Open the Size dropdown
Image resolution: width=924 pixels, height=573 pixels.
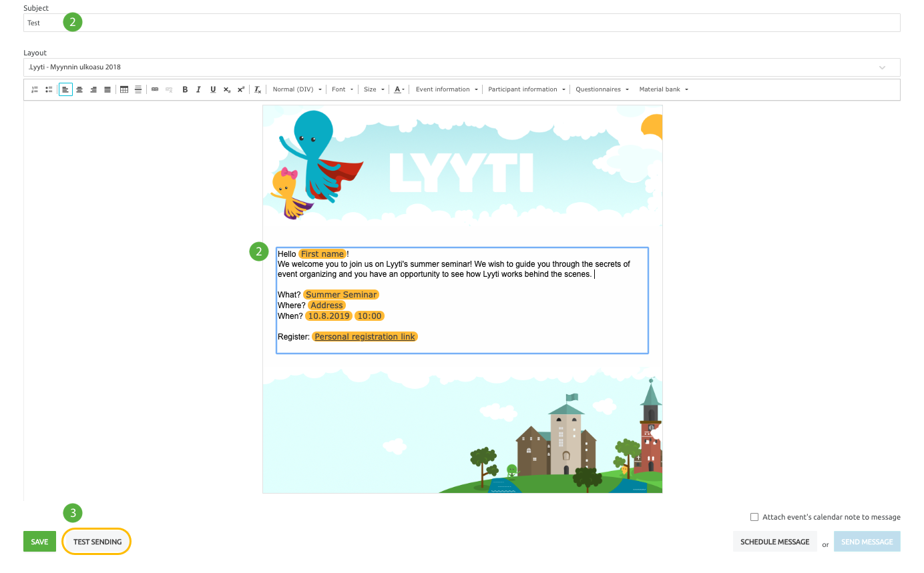(x=374, y=89)
